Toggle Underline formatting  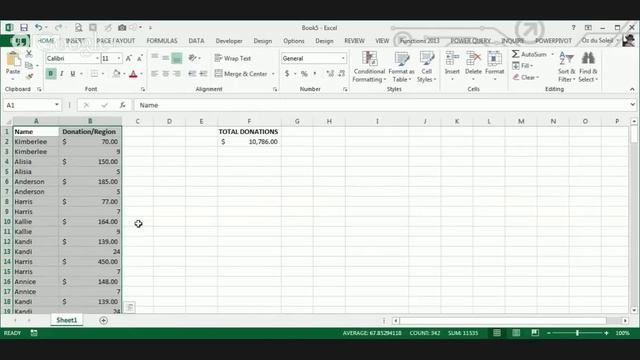[73, 74]
